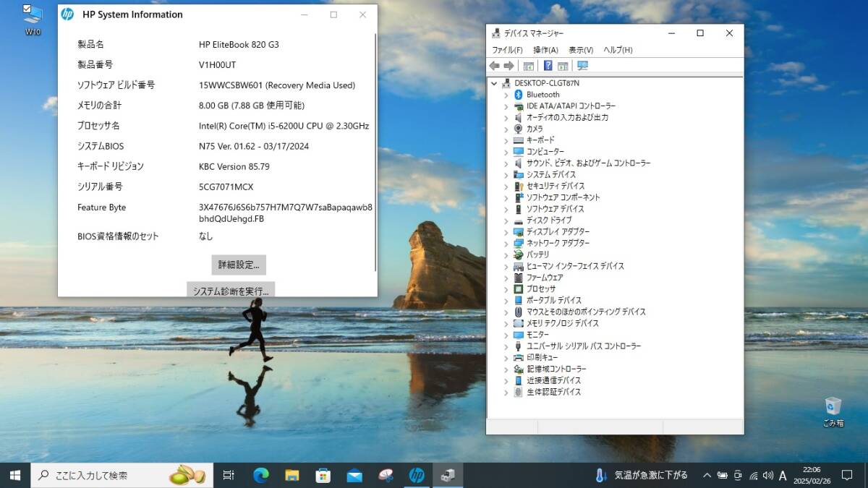Select the ポータブル デバイス tree row
This screenshot has height=488, width=868.
coord(553,300)
